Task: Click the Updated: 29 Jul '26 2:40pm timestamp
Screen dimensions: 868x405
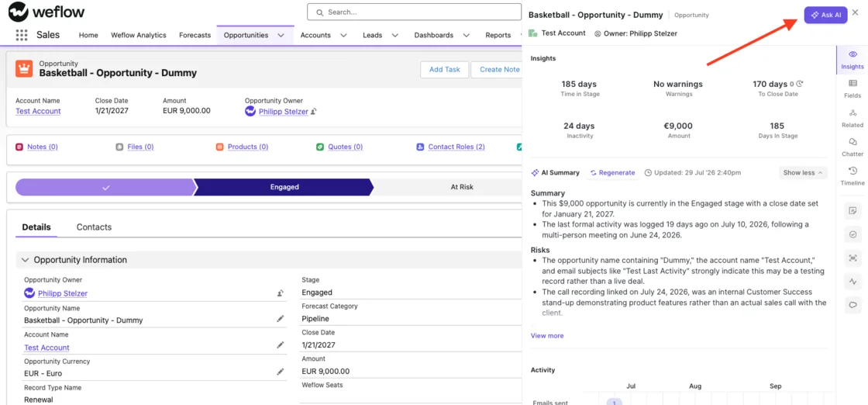Action: [693, 172]
